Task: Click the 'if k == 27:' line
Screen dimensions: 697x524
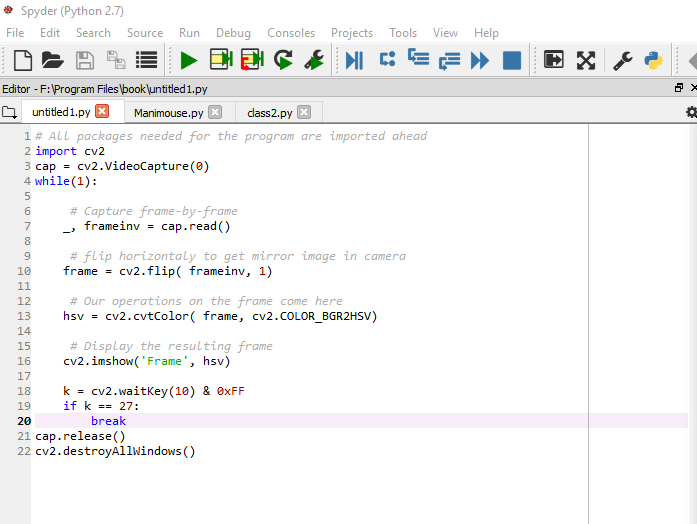Action: pos(101,406)
